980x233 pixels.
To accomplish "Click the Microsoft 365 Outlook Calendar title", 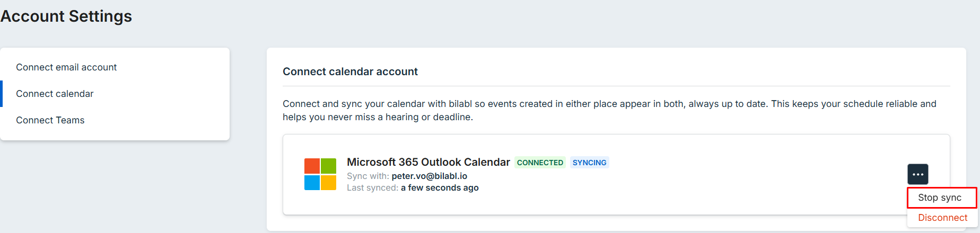I will click(428, 162).
